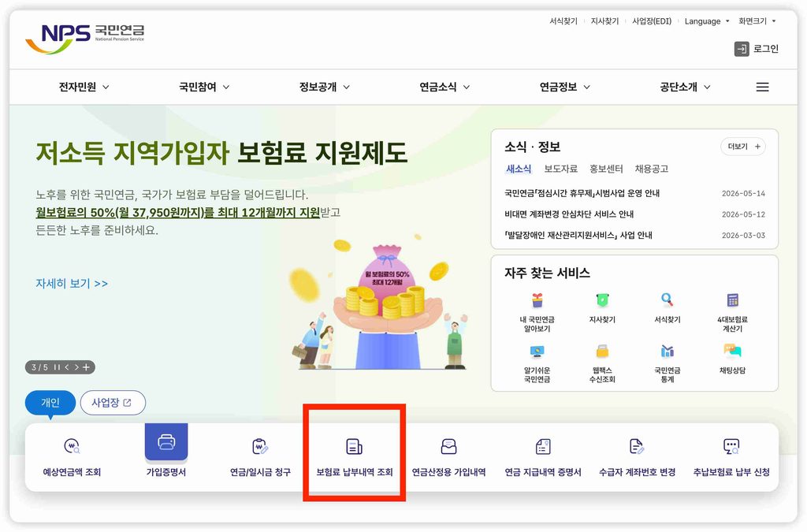Click the 웹팩스 수신조회 icon
The width and height of the screenshot is (807, 532).
(602, 352)
